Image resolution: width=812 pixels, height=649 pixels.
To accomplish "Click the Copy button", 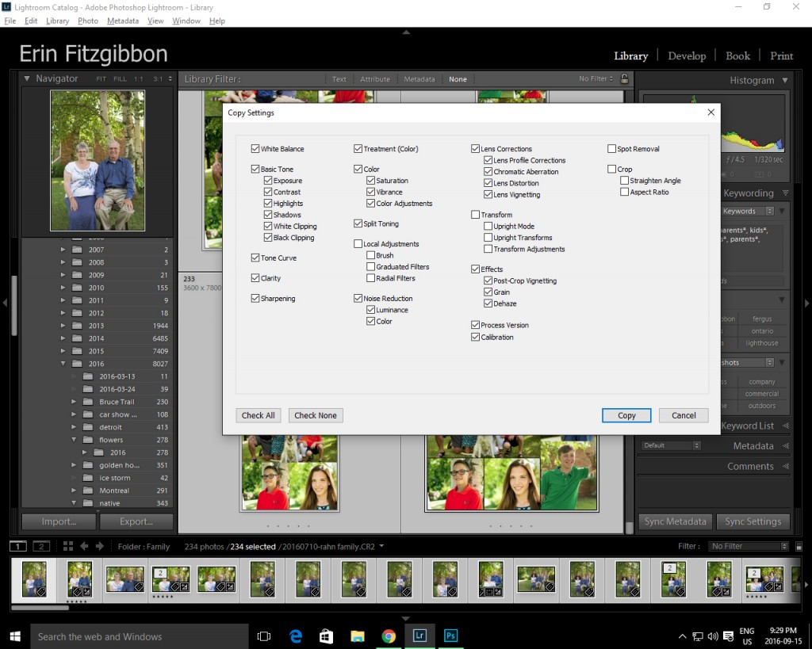I will [626, 415].
